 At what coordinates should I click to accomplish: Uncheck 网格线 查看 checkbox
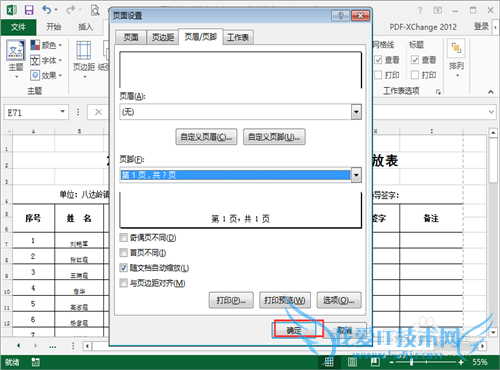pyautogui.click(x=378, y=60)
